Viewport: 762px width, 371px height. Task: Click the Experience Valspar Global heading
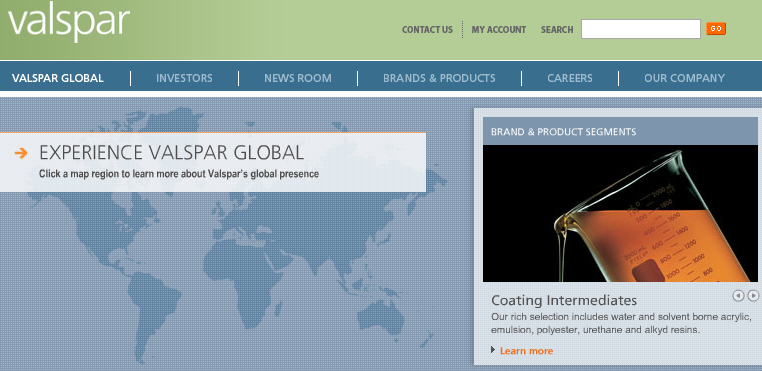(x=172, y=153)
